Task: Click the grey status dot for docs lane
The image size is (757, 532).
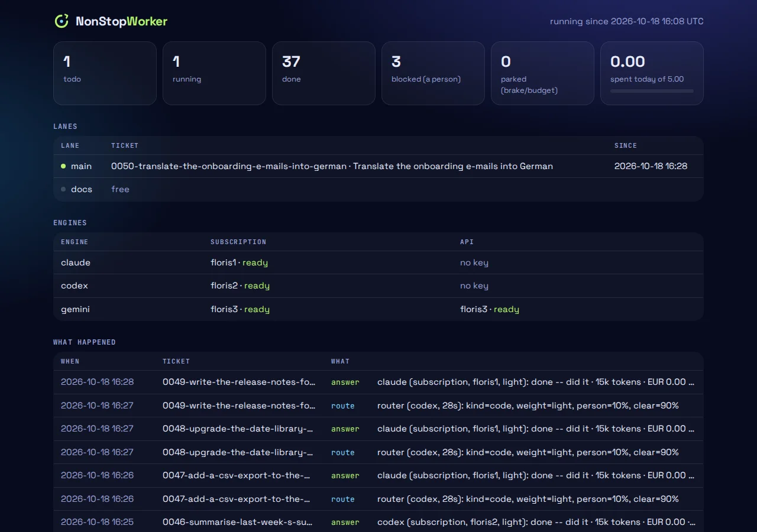Action: (x=63, y=189)
